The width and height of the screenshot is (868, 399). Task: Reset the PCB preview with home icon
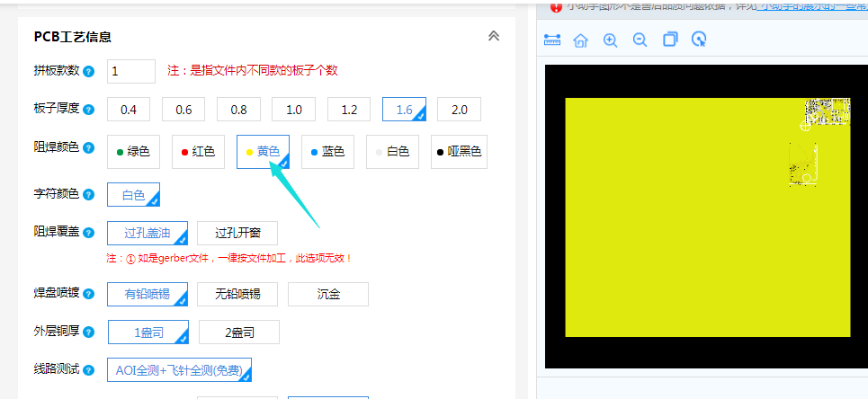[x=581, y=40]
